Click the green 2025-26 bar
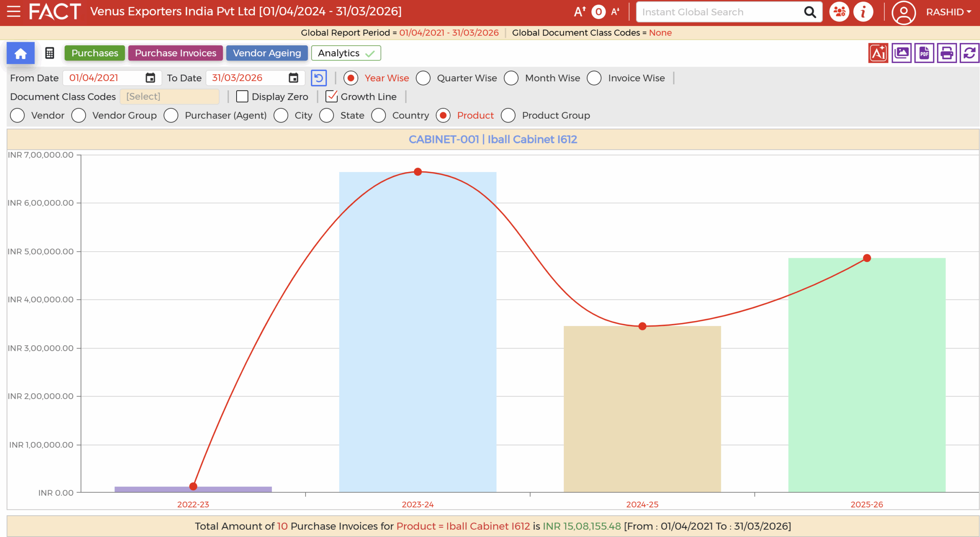Viewport: 980px width, 537px height. click(867, 375)
